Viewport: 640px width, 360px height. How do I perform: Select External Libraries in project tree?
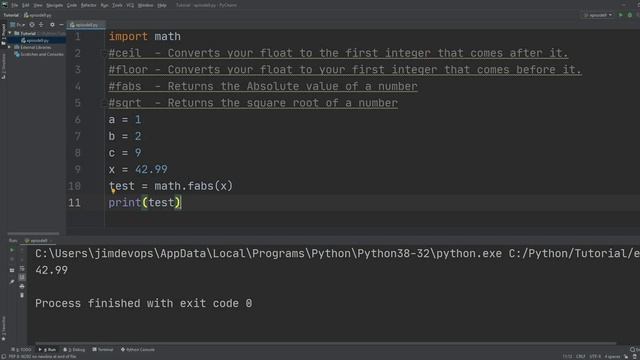coord(33,47)
